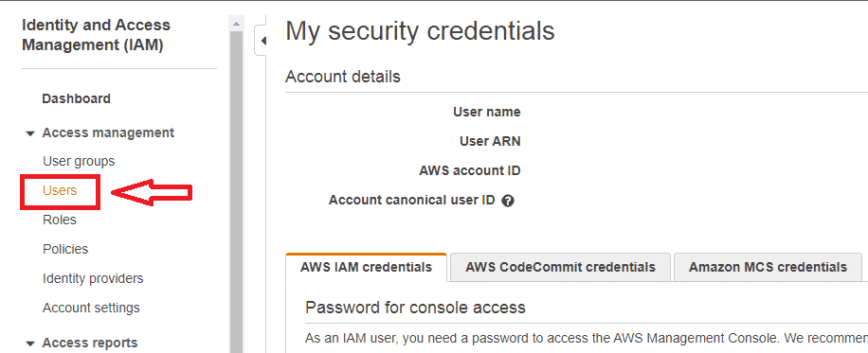Open Account settings in the sidebar
This screenshot has width=868, height=353.
[91, 308]
